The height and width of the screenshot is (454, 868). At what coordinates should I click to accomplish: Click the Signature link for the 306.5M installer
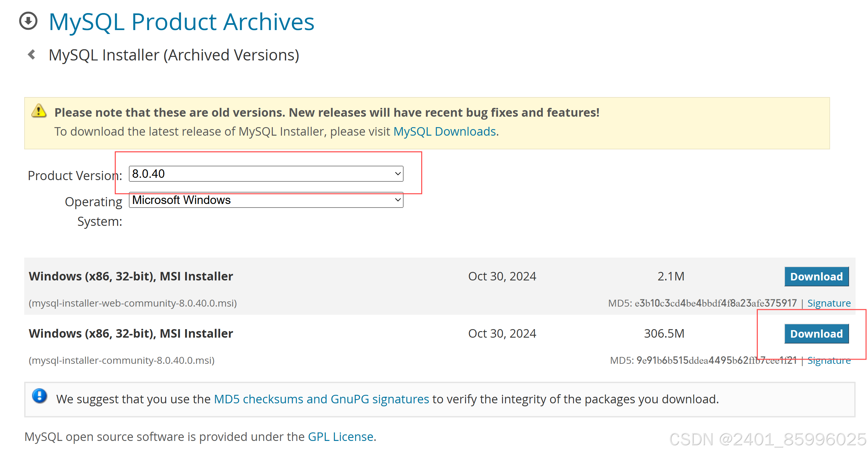pos(829,360)
